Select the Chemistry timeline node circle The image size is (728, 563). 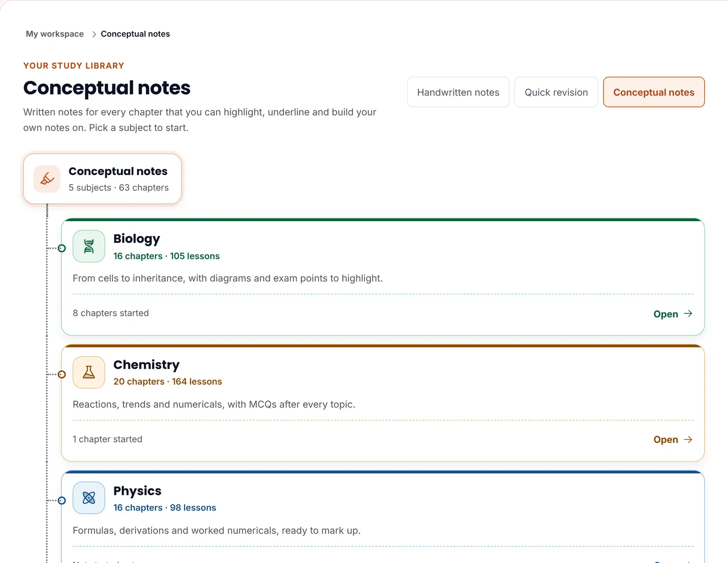tap(62, 374)
